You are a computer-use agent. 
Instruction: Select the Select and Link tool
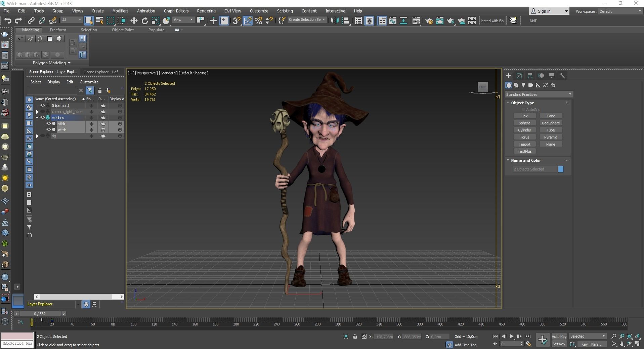(31, 21)
